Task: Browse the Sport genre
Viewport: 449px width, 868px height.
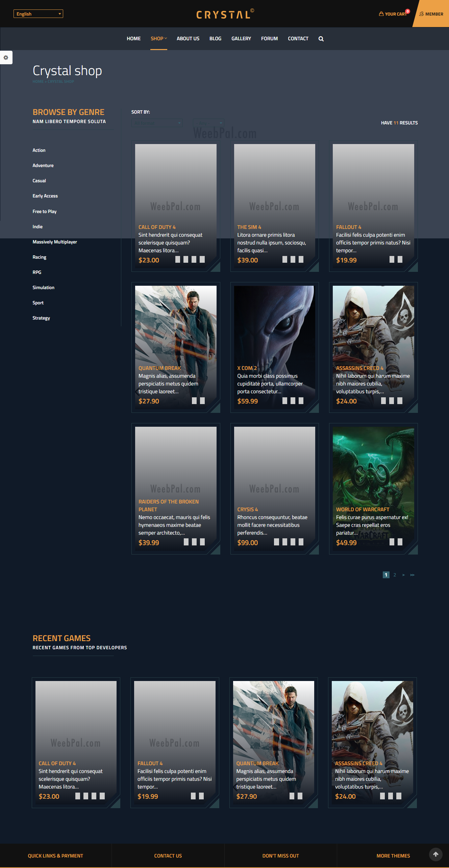Action: tap(38, 303)
